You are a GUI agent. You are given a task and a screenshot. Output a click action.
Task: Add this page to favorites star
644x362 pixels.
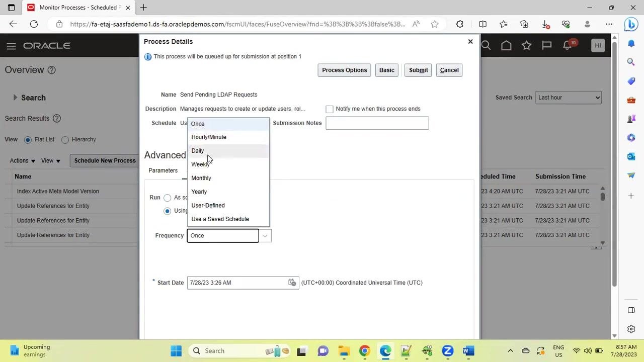(x=435, y=24)
